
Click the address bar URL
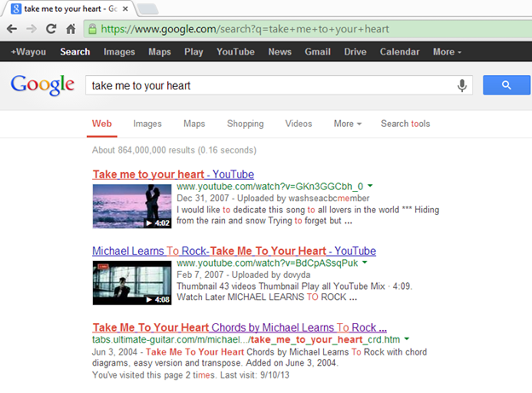245,29
